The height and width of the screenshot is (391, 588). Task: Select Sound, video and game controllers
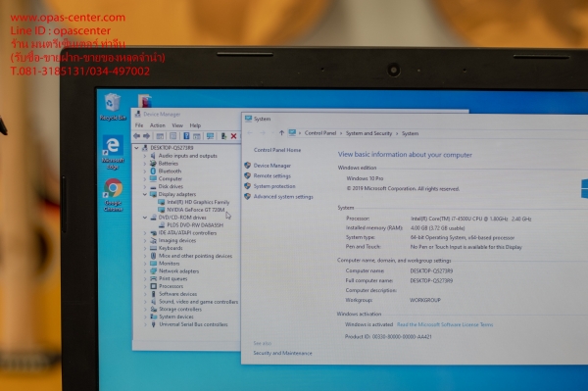click(x=198, y=302)
